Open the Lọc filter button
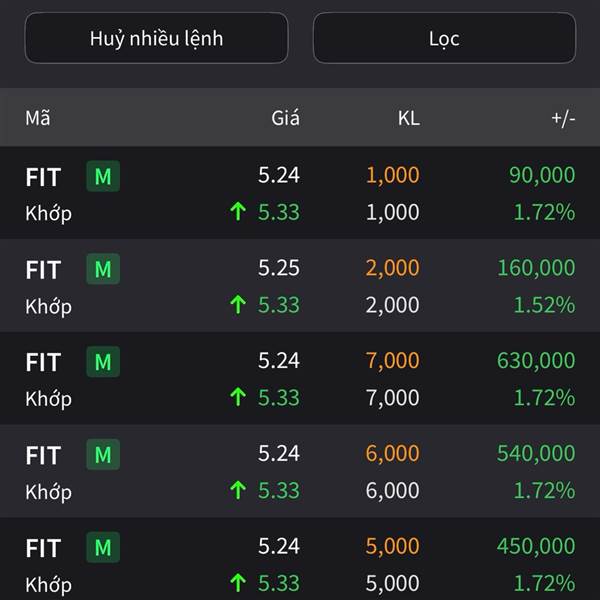Screen dimensions: 600x600 click(444, 38)
